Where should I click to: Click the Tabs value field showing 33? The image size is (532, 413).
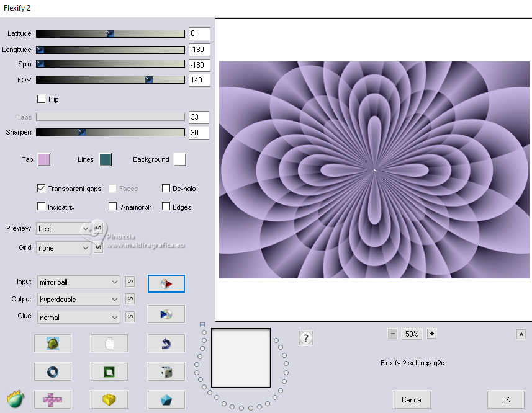point(199,117)
